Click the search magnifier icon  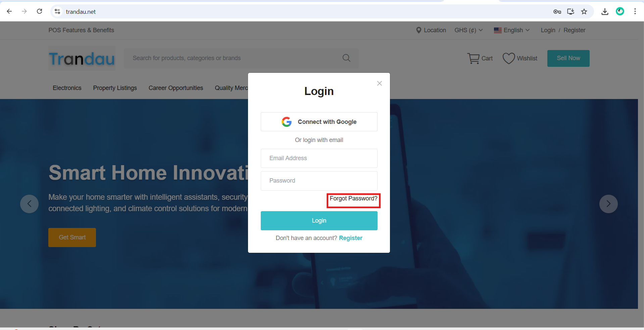tap(346, 58)
